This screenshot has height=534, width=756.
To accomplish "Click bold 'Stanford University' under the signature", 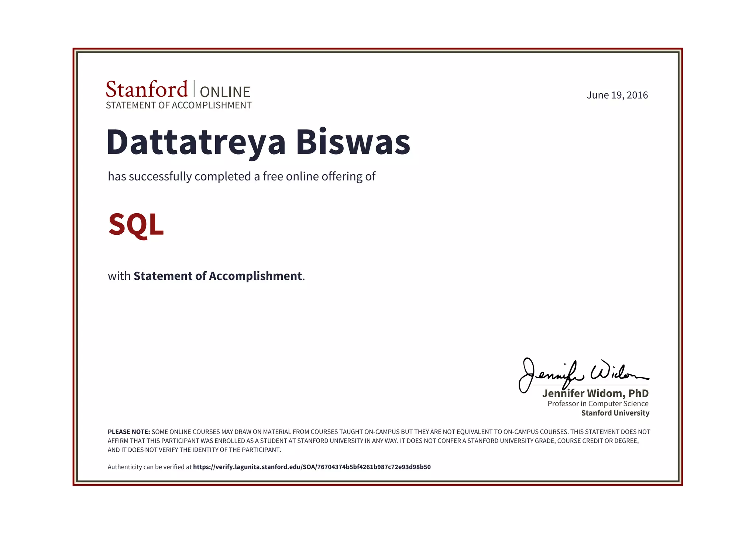I will click(x=615, y=413).
